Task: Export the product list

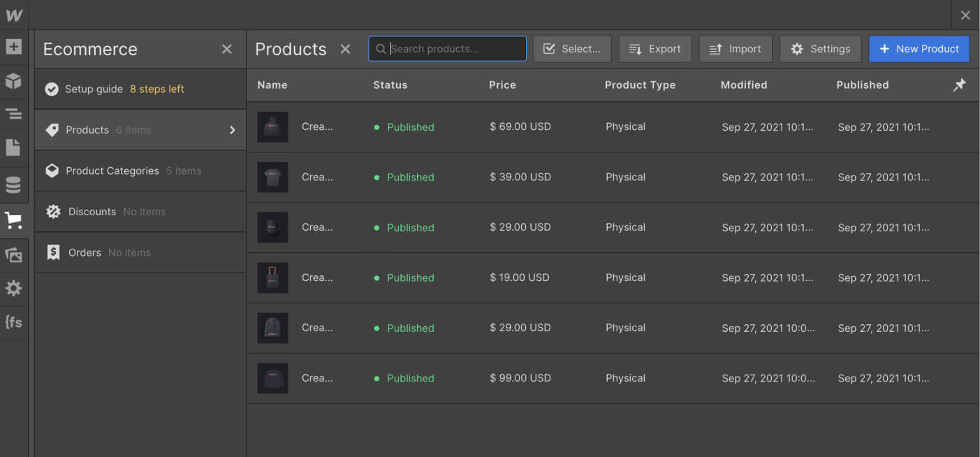Action: (655, 48)
